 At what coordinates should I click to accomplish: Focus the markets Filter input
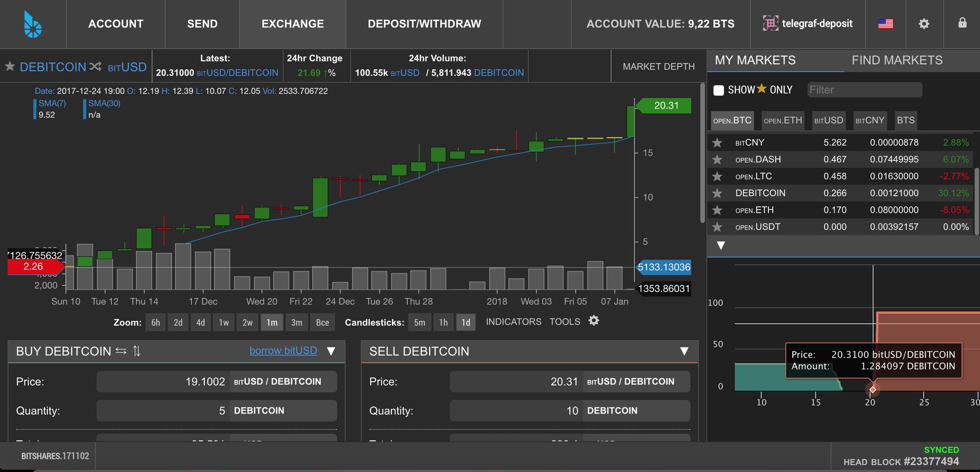[x=865, y=90]
